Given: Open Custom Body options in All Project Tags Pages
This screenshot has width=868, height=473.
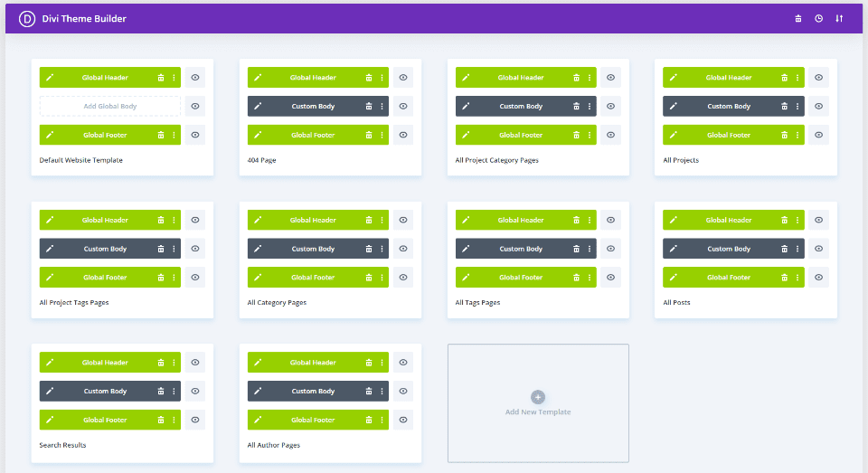Looking at the screenshot, I should pos(174,249).
